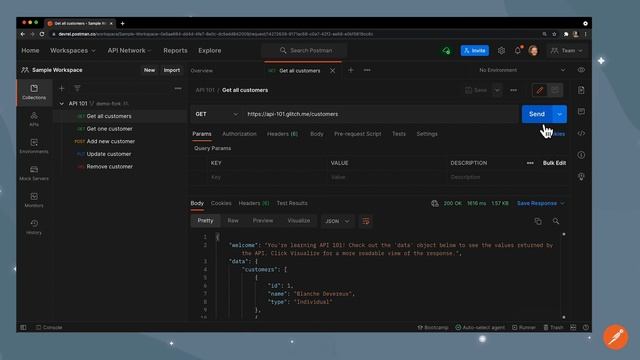The width and height of the screenshot is (640, 360).
Task: Click the environment quick look eye icon
Action: pos(581,70)
